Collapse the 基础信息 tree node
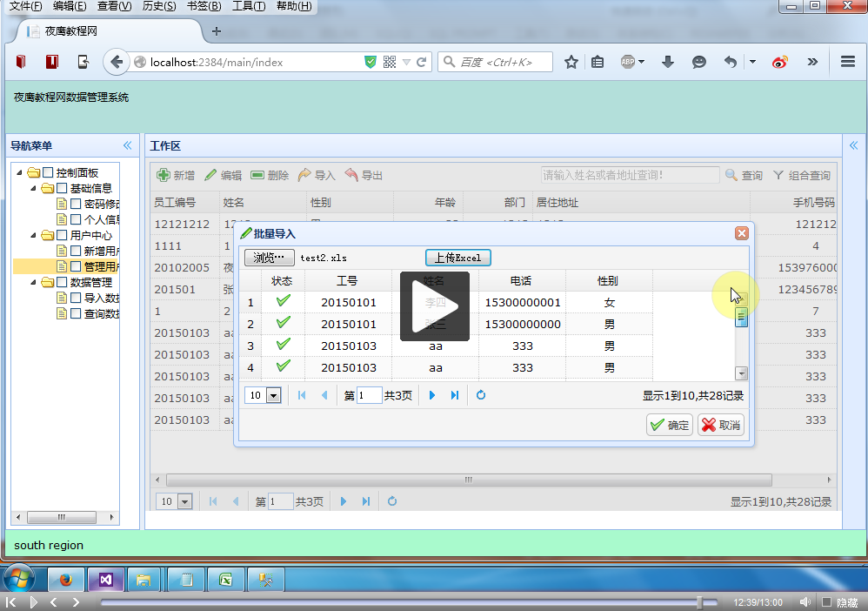 tap(34, 188)
